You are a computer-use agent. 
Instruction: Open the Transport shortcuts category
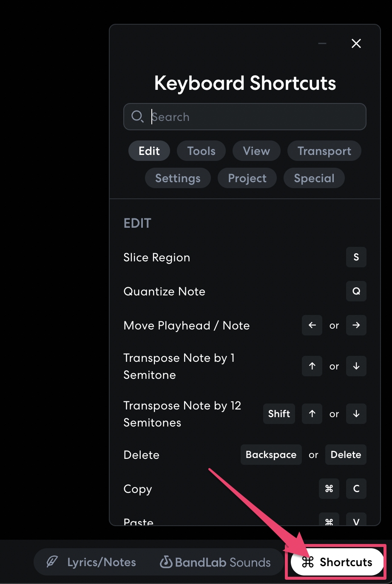point(324,151)
